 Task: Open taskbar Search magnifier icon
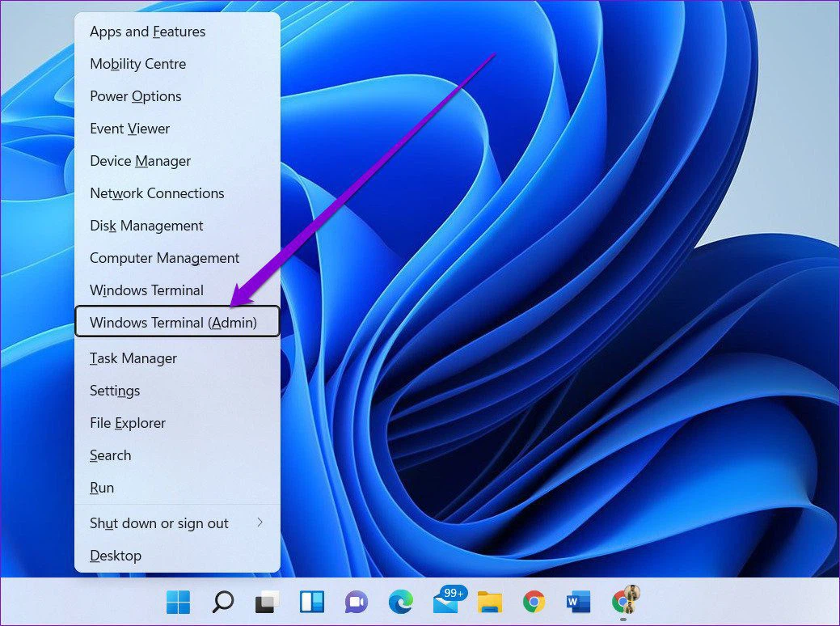(222, 602)
